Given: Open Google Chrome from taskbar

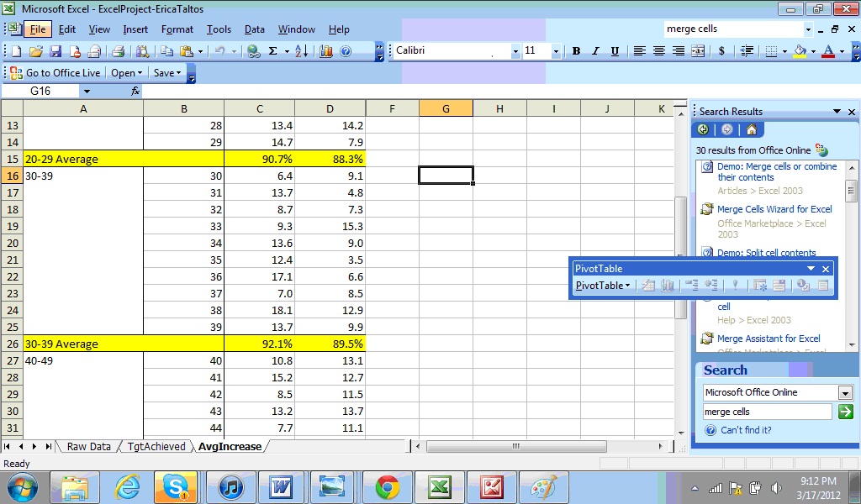Looking at the screenshot, I should coord(387,486).
